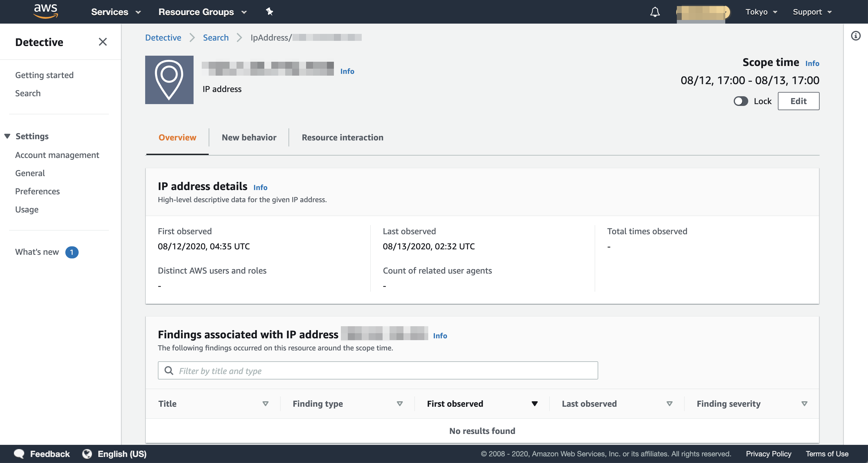Close the Detective side navigation panel
This screenshot has height=463, width=868.
pyautogui.click(x=103, y=42)
